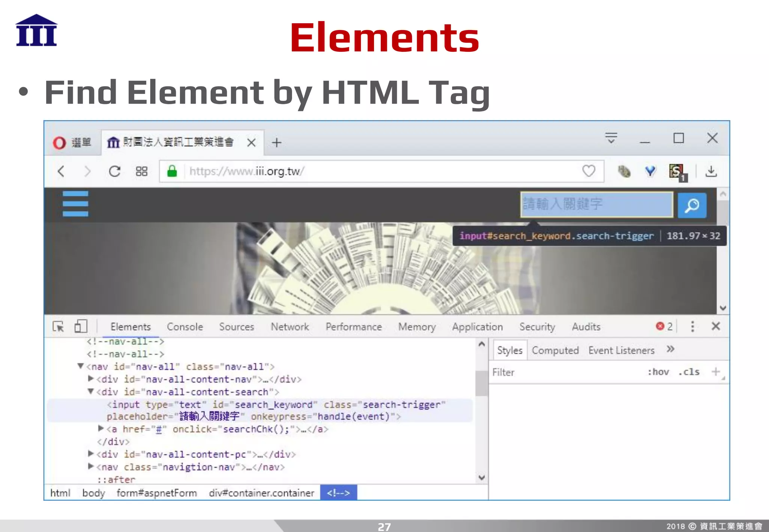Click the Elements panel vertical scrollbar thumb
Image resolution: width=769 pixels, height=532 pixels.
[481, 383]
